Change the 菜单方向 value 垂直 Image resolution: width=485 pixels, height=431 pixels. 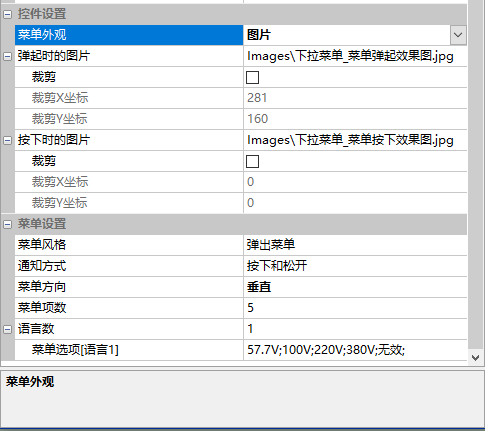[355, 287]
